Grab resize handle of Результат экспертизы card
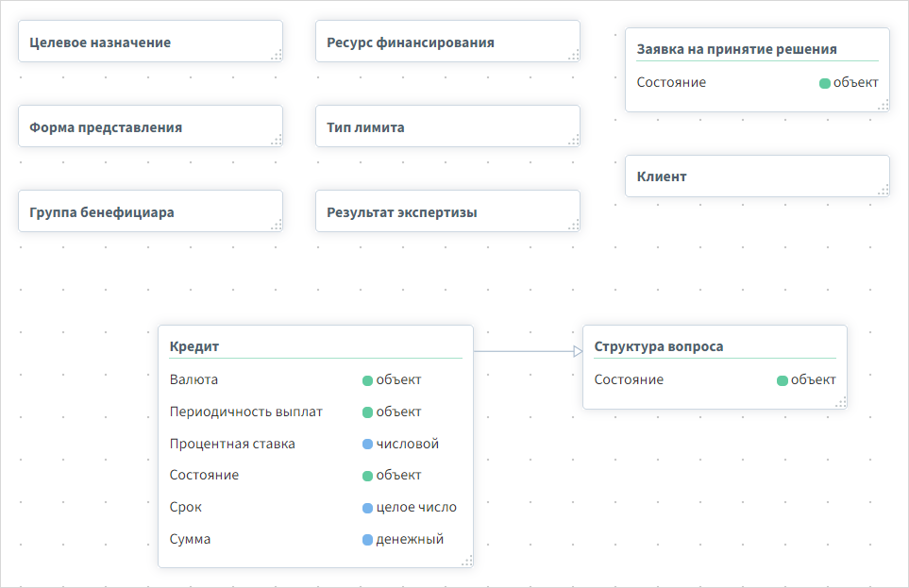The height and width of the screenshot is (588, 909). [x=574, y=226]
